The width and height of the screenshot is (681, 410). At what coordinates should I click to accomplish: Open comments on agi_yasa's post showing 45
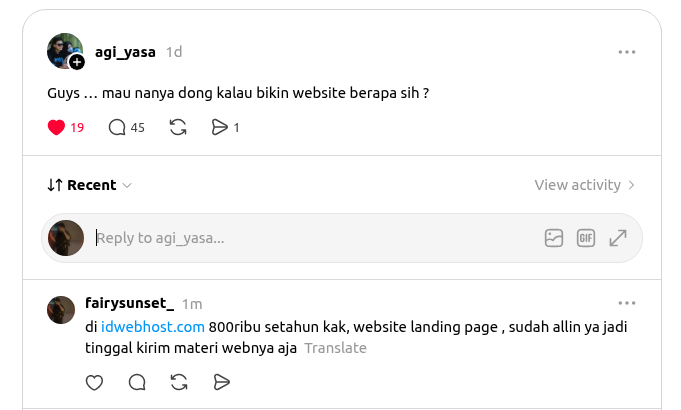click(x=117, y=127)
